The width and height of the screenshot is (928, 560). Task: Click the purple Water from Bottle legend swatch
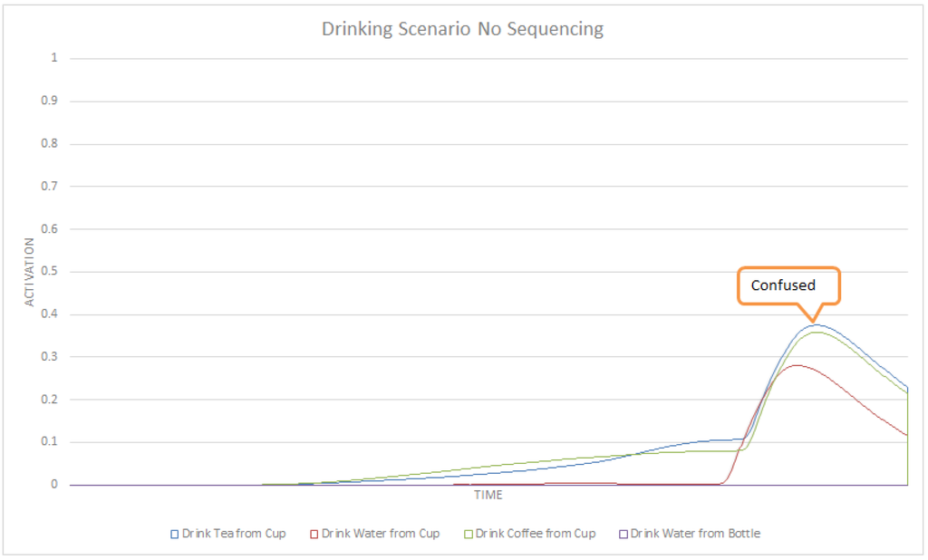pyautogui.click(x=623, y=534)
